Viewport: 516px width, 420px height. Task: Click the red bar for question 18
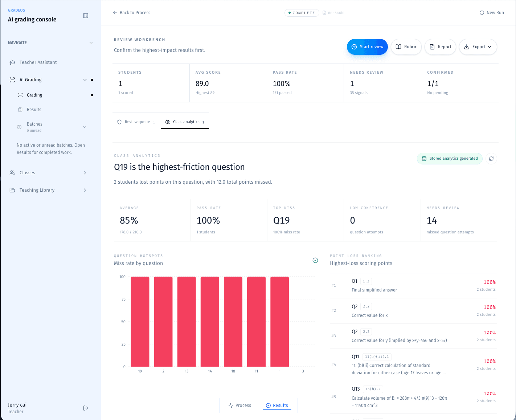pyautogui.click(x=233, y=322)
